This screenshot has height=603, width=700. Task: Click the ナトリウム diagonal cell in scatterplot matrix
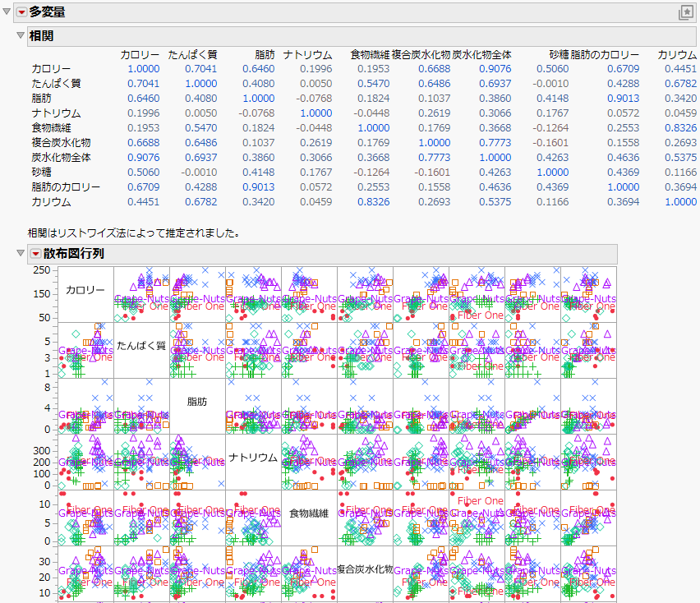coord(253,462)
